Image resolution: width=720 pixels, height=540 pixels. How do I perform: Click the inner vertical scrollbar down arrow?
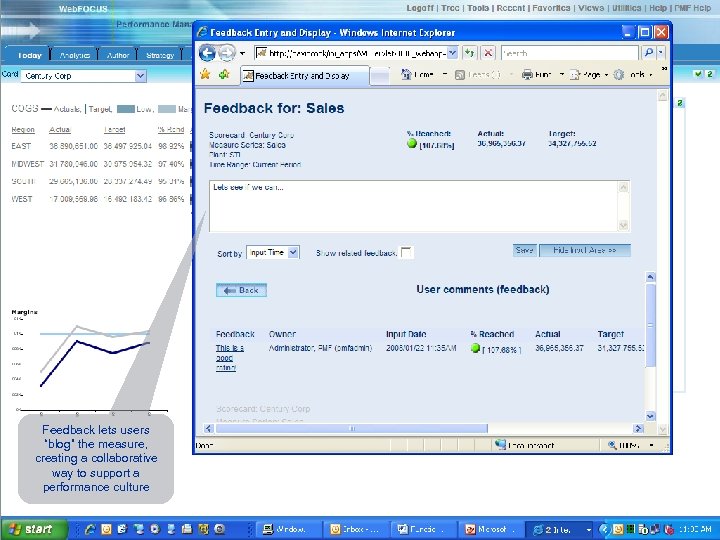coord(651,416)
